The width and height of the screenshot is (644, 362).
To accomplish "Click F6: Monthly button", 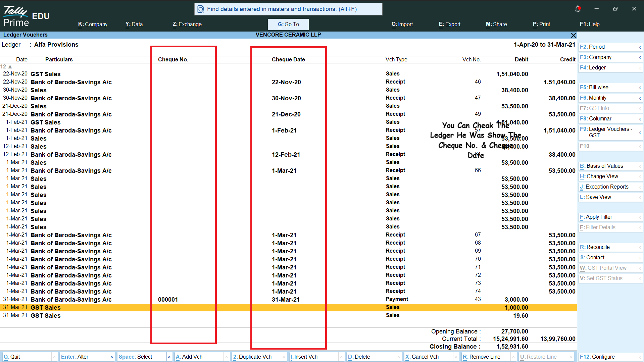I will 607,98.
